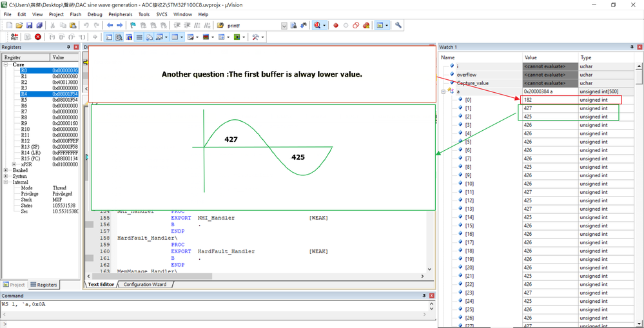Toggle the Disassembly window button
This screenshot has height=328, width=644.
pyautogui.click(x=119, y=37)
